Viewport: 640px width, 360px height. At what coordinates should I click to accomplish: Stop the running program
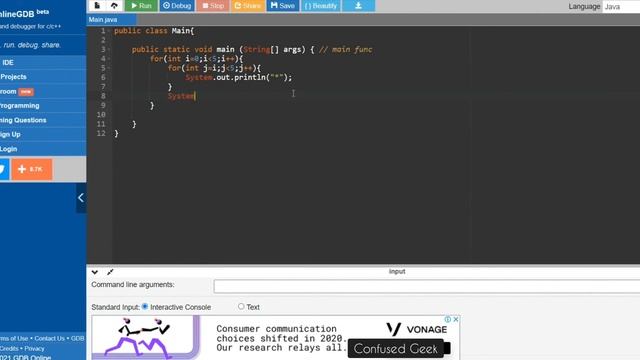coord(213,6)
